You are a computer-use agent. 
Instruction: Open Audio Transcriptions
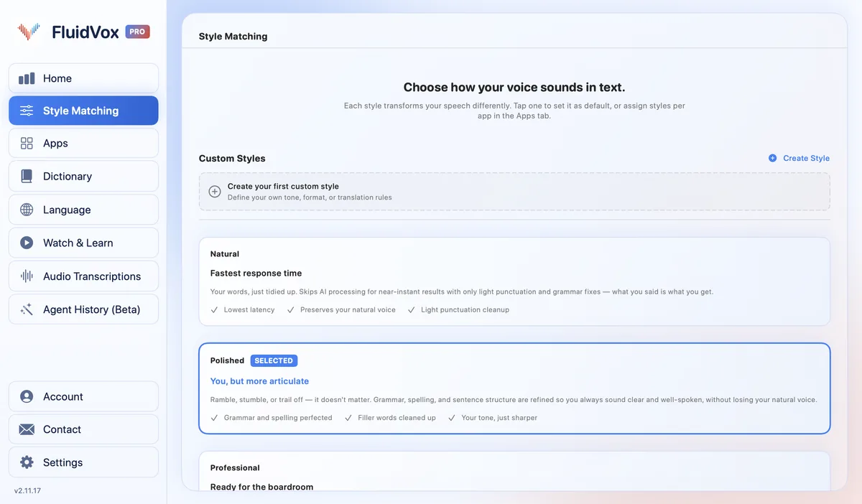click(83, 276)
